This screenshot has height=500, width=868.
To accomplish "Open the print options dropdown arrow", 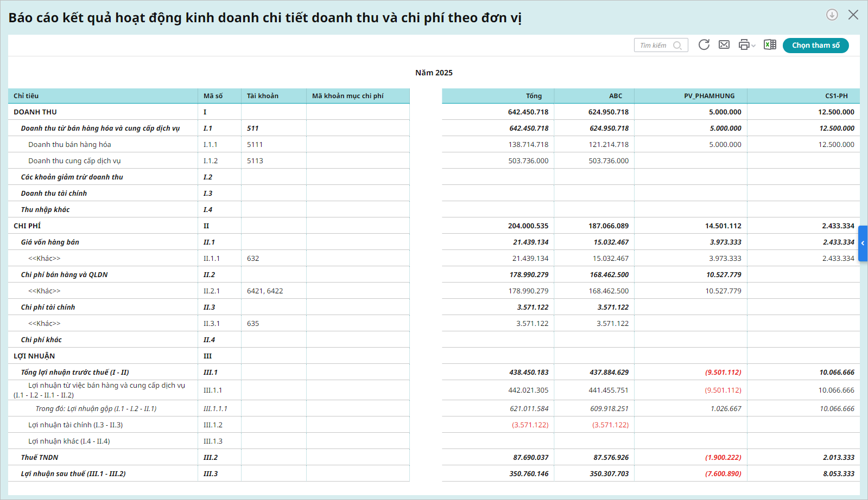I will coord(753,46).
